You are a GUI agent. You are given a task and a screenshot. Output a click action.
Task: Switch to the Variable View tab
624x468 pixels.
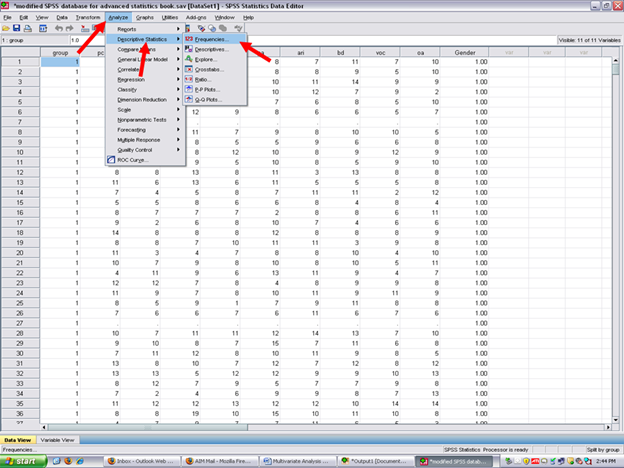click(x=60, y=439)
